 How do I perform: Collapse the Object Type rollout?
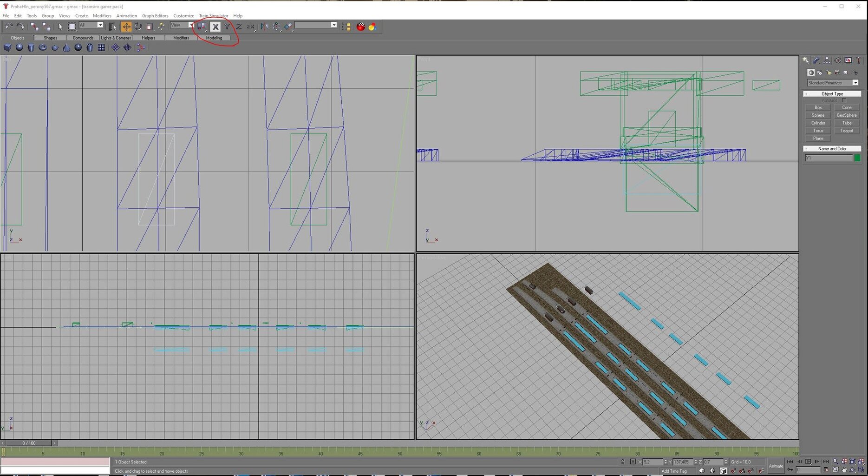click(832, 94)
